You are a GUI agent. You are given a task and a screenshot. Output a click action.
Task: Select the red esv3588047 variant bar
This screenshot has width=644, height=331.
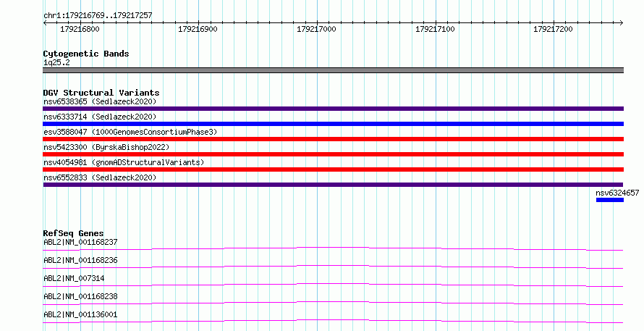click(333, 139)
